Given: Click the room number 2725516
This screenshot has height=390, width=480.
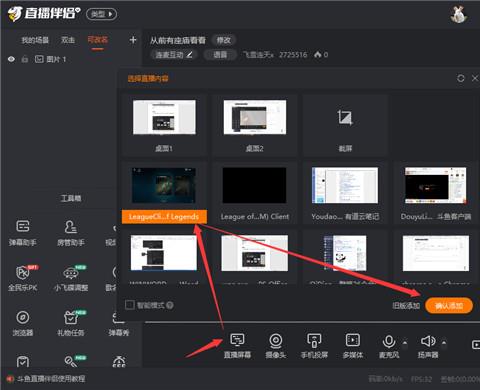Looking at the screenshot, I should pyautogui.click(x=293, y=54).
